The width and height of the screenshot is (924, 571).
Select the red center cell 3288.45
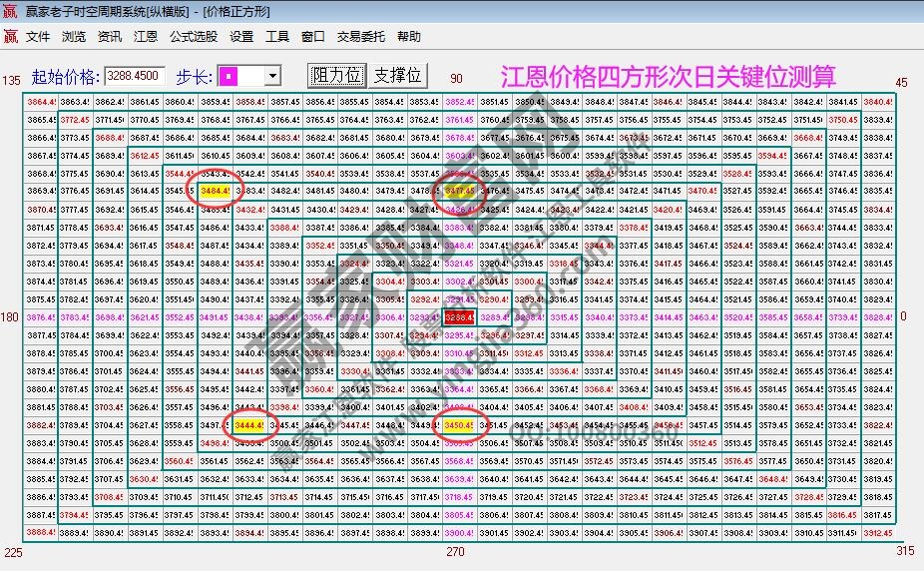click(460, 316)
